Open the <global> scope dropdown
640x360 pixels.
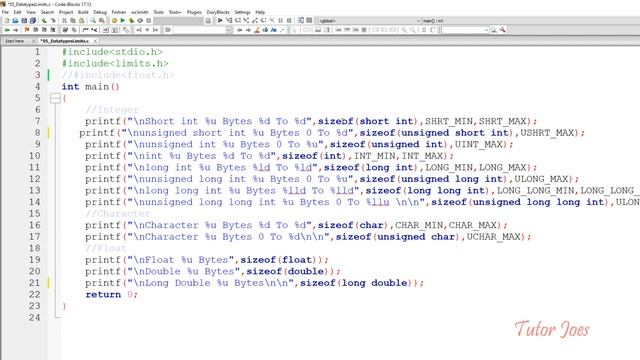click(x=369, y=20)
